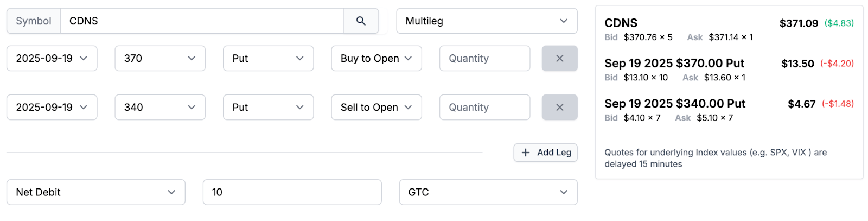The height and width of the screenshot is (221, 868).
Task: Click the Sep 19 2025 $370.00 Put quote
Action: [674, 64]
